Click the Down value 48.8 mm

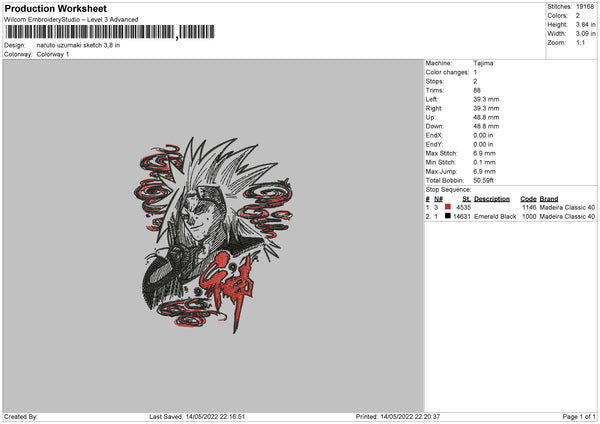coord(486,126)
